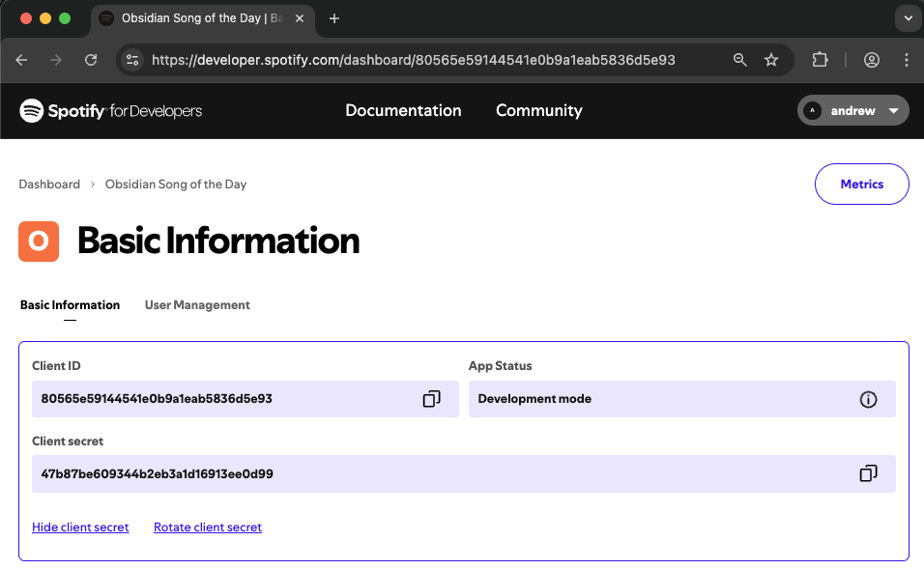This screenshot has width=924, height=570.
Task: Click the Client ID field
Action: click(245, 399)
